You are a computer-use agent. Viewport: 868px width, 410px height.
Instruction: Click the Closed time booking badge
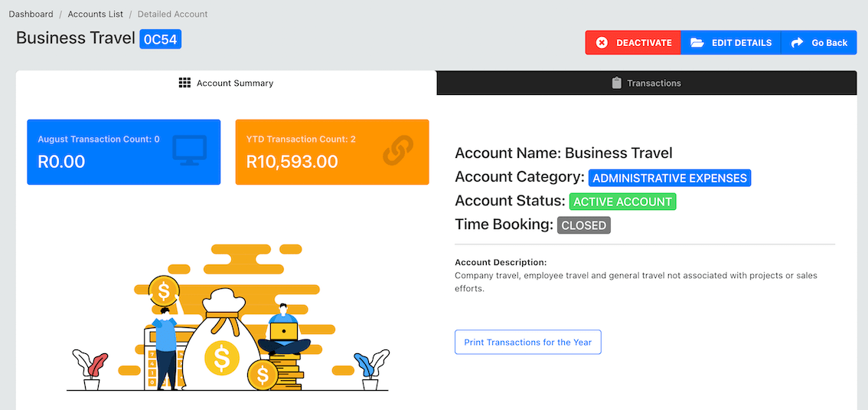click(x=583, y=225)
